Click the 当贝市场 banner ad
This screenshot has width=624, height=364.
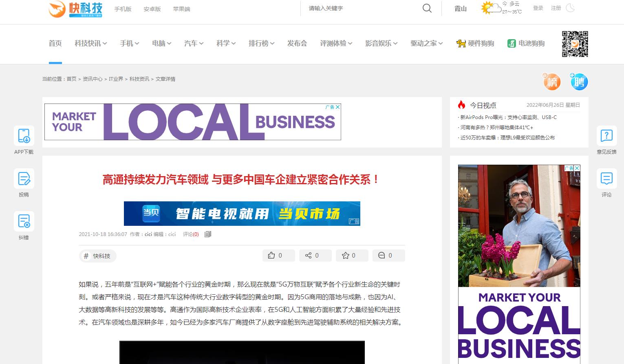tap(242, 214)
